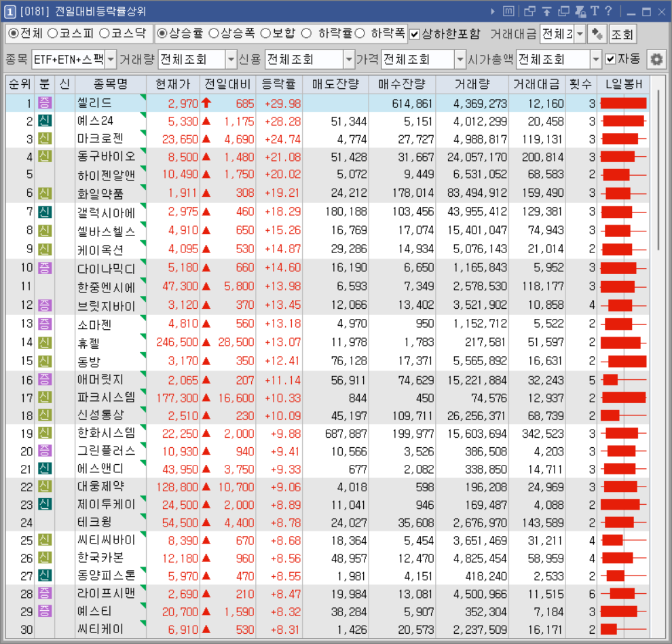
Task: Click the 신 badge in the 마크로젠 row
Action: [45, 139]
